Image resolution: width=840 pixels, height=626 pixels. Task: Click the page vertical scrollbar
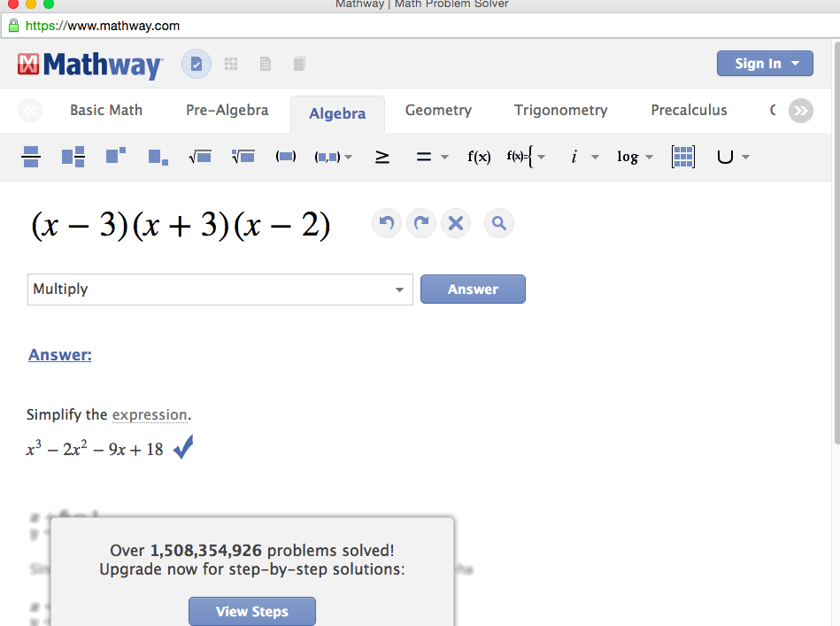click(x=836, y=241)
